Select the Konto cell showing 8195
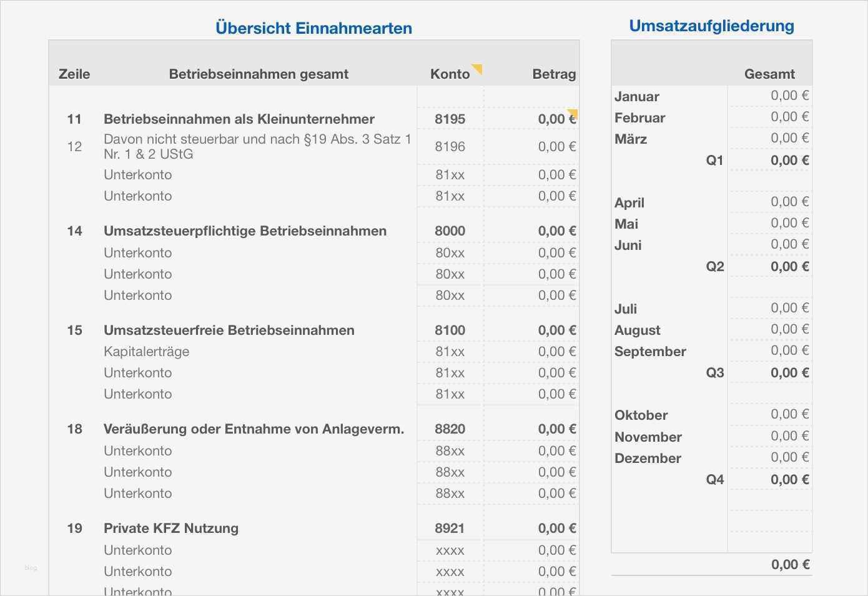 [x=450, y=119]
